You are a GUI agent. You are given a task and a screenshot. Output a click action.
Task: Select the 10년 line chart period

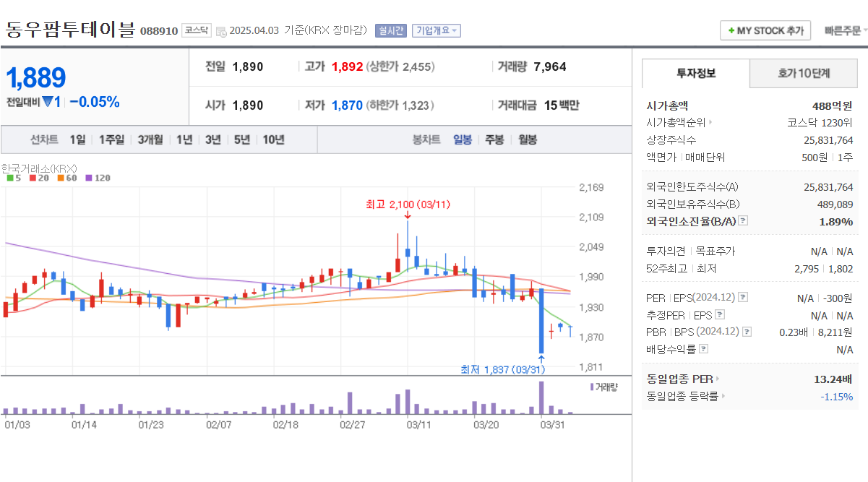click(273, 139)
